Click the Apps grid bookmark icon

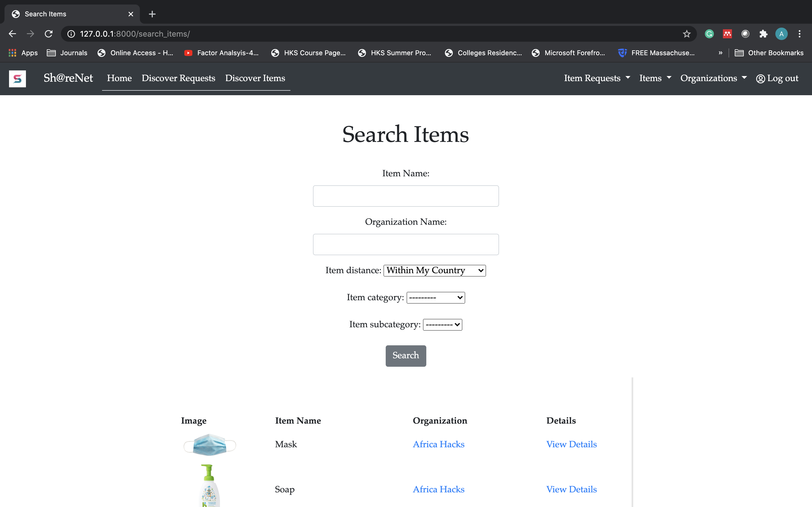click(12, 53)
